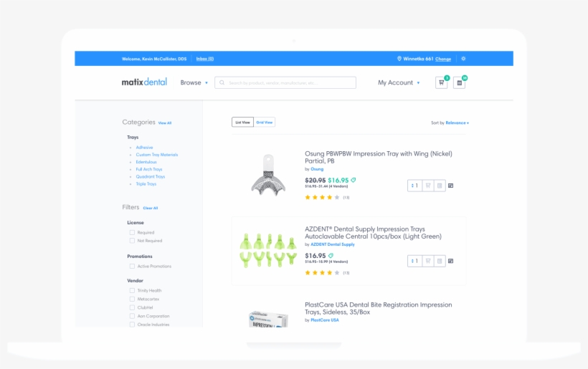Check the License Required filter

coord(132,233)
